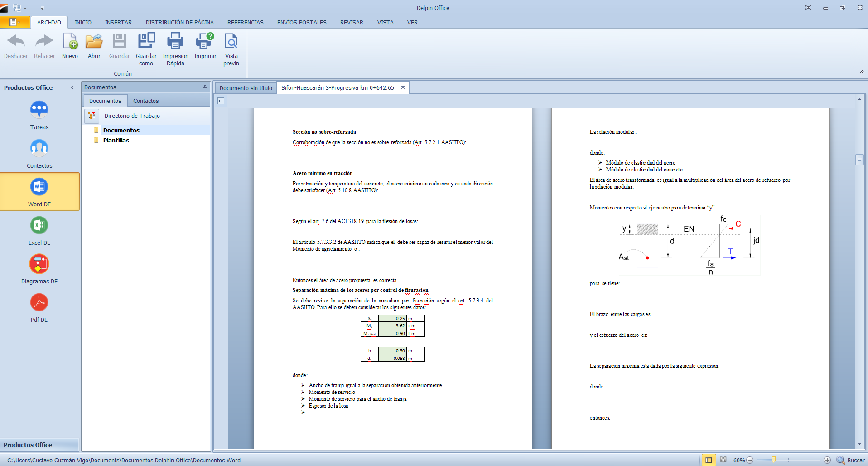Collapse the ribbon with the chevron
The image size is (868, 466).
tap(862, 72)
